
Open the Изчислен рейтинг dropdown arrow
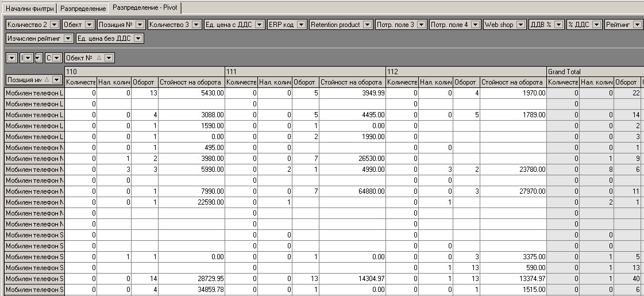(68, 39)
